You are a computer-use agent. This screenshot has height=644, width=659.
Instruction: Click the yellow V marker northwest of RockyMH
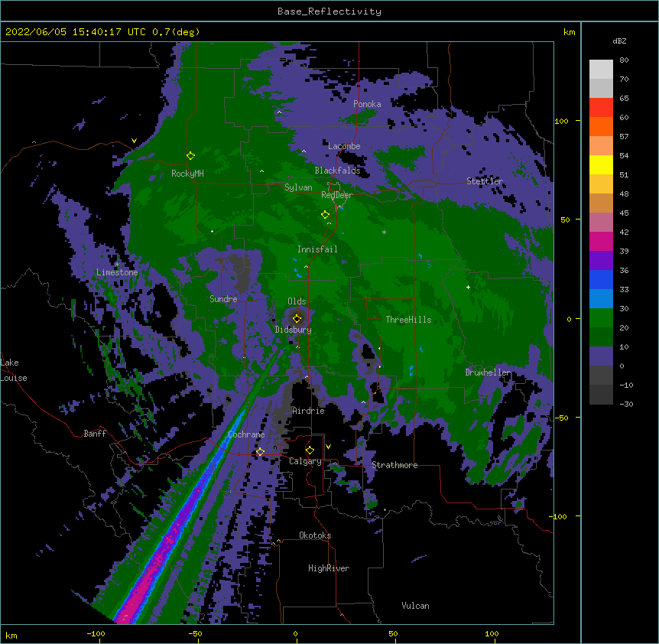point(134,141)
